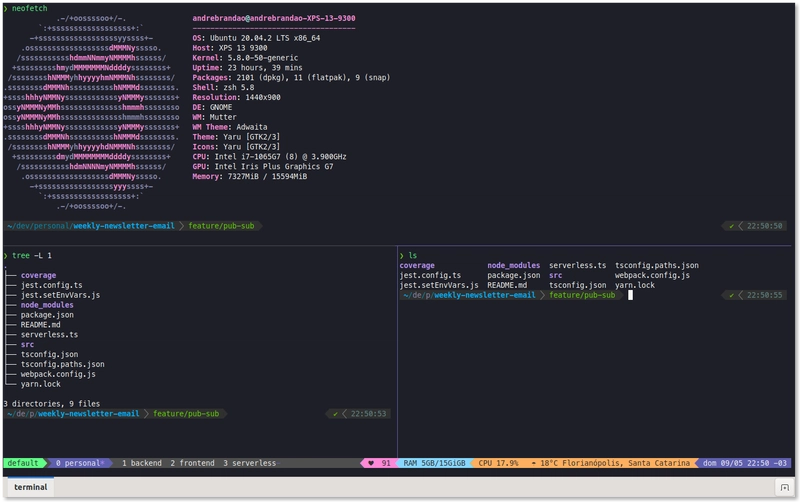Click the 'Kernel: 5.8.0-50-generic' line
The width and height of the screenshot is (800, 502).
[x=245, y=58]
